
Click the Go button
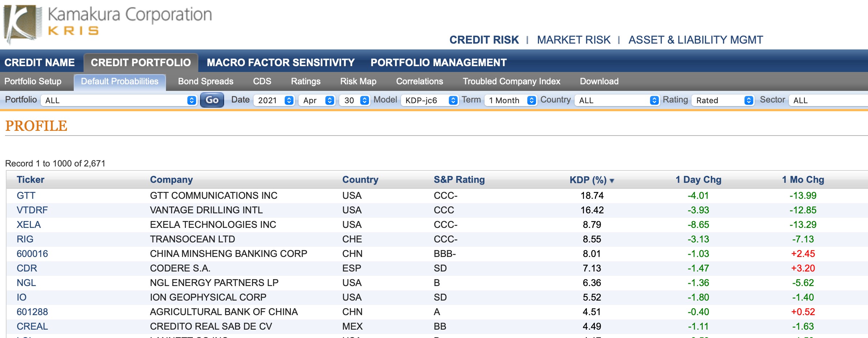click(212, 100)
